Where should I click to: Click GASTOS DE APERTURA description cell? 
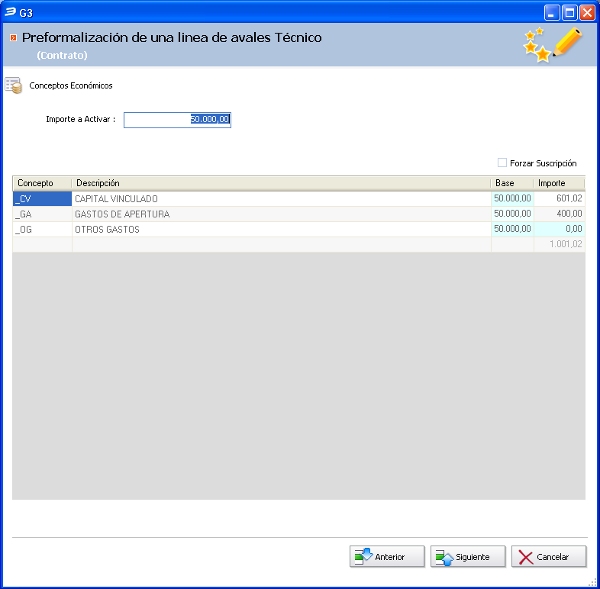pyautogui.click(x=281, y=214)
